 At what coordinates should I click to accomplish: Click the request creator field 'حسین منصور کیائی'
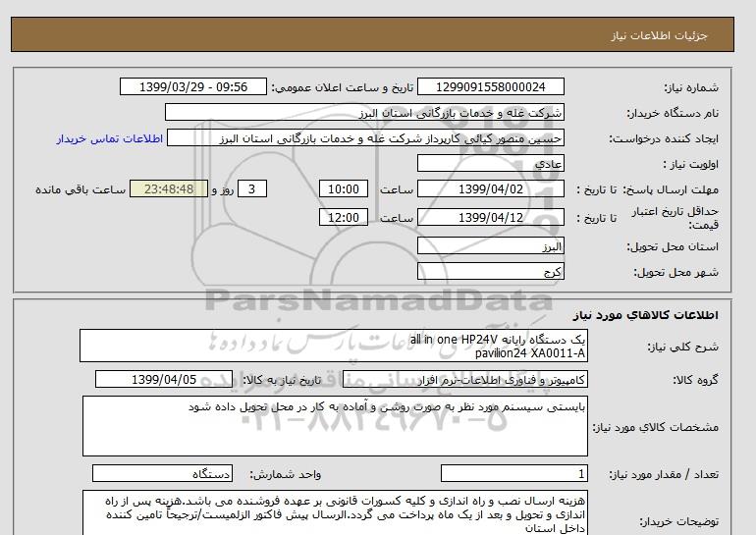tap(365, 138)
